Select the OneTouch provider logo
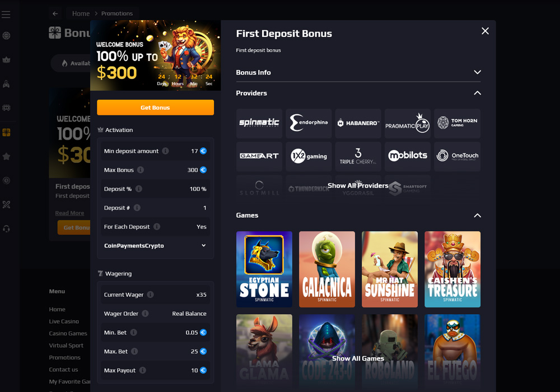Viewport: 560px width, 392px height. click(x=457, y=156)
